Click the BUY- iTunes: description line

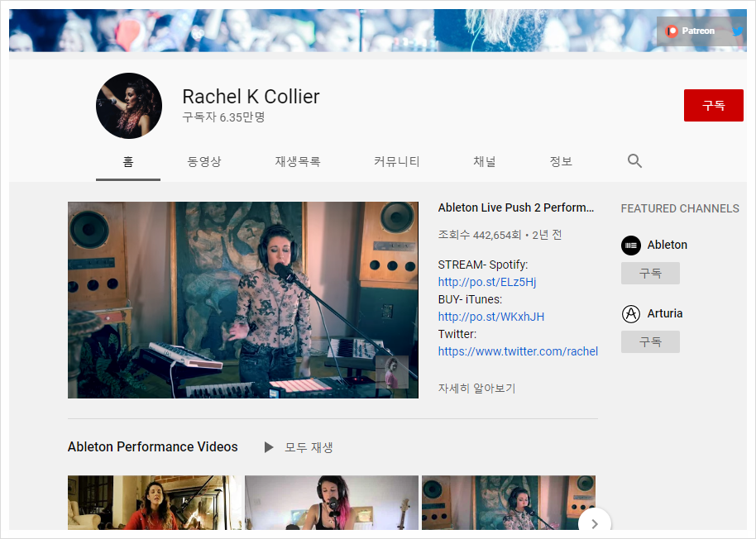pyautogui.click(x=470, y=299)
